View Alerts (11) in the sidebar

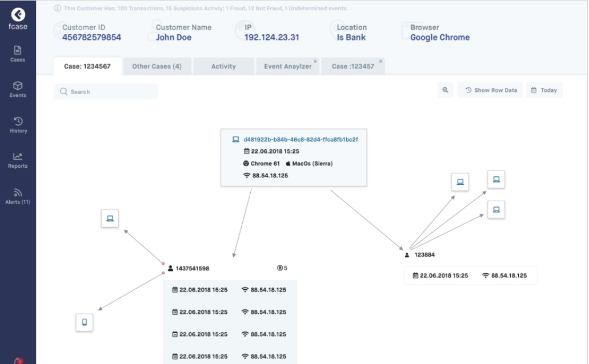point(18,196)
